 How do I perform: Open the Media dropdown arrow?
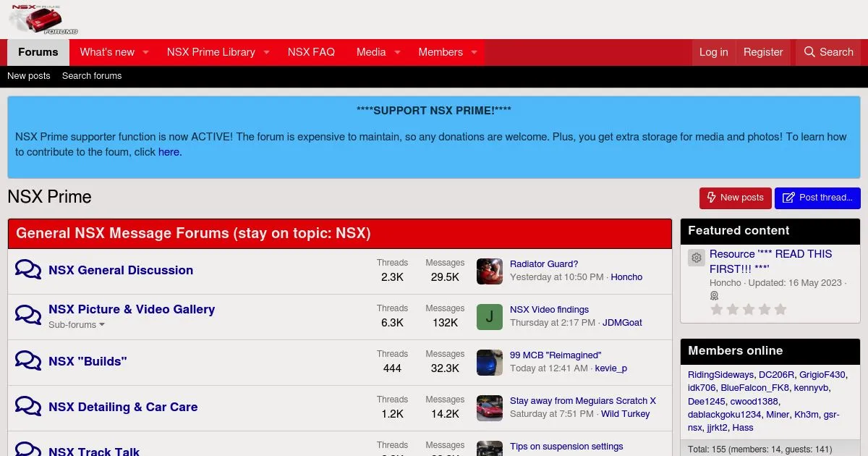point(397,52)
